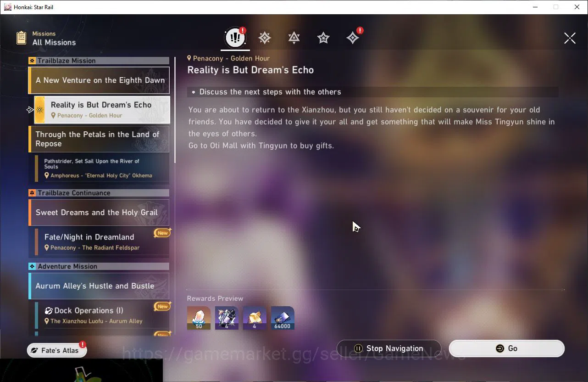Click the Stop Navigation button

point(388,348)
